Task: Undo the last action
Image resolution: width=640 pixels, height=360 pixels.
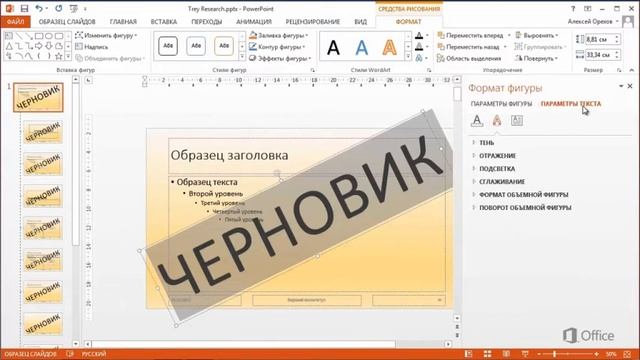Action: tap(39, 9)
